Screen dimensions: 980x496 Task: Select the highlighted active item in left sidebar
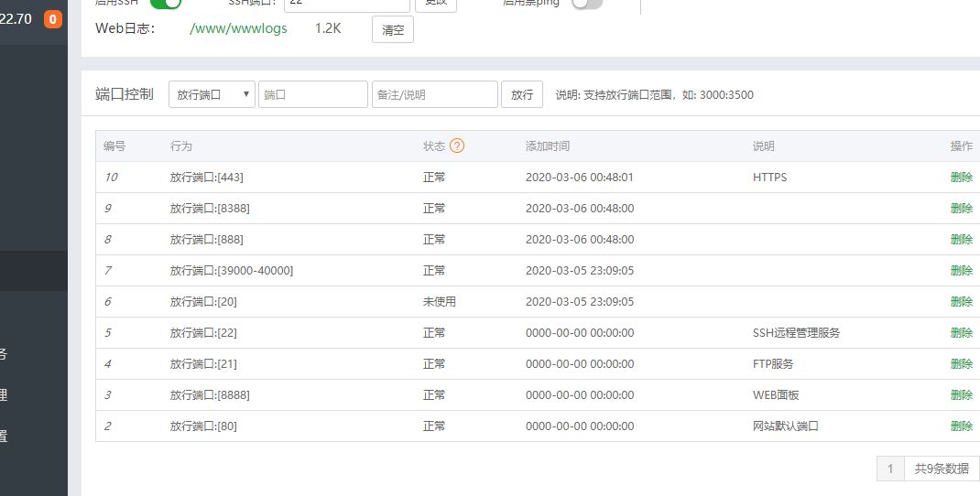(34, 271)
